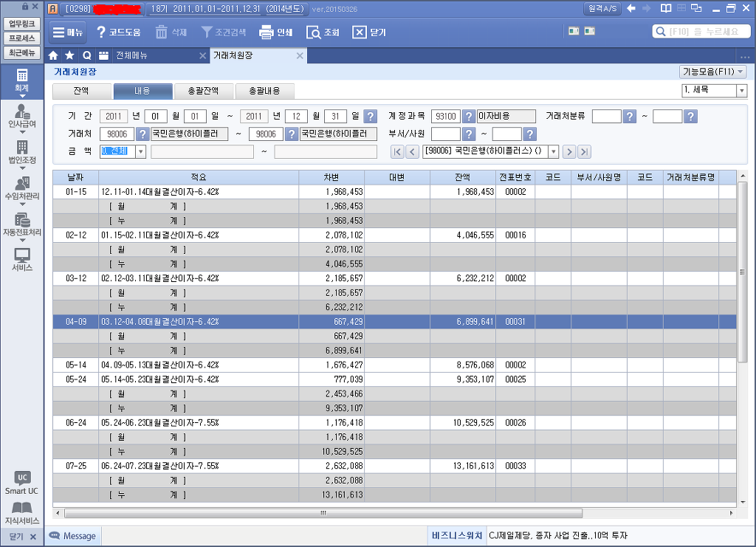Switch to the 총괄잔액 tab
The width and height of the screenshot is (756, 547).
(x=204, y=91)
